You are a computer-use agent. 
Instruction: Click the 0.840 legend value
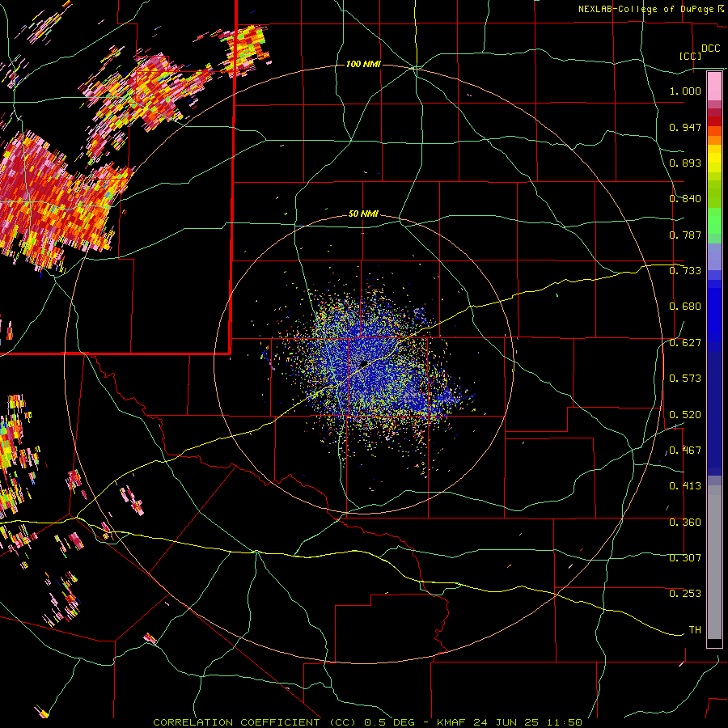click(685, 199)
